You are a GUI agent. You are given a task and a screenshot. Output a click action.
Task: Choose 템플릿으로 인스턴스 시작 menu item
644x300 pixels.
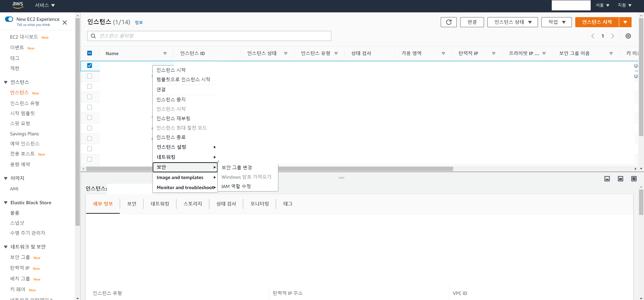[183, 80]
